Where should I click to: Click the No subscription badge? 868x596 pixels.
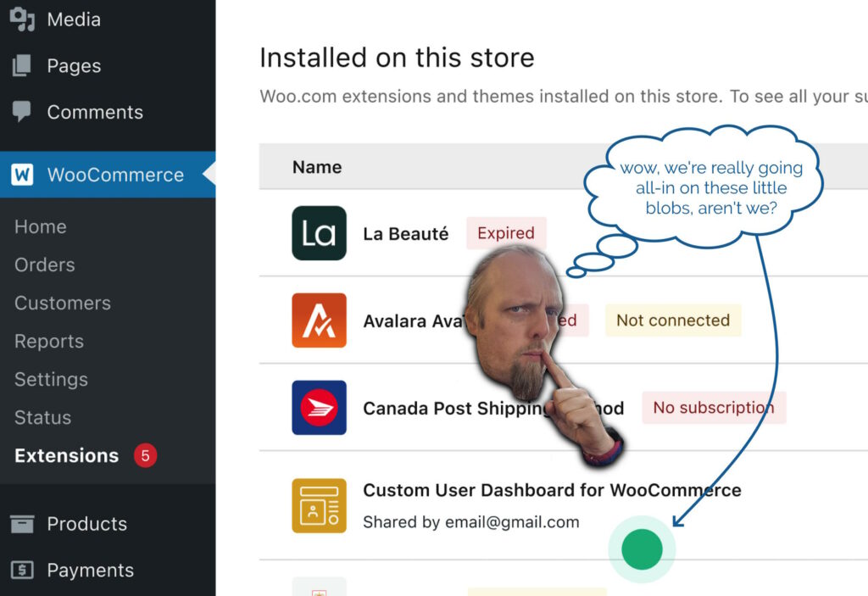714,408
